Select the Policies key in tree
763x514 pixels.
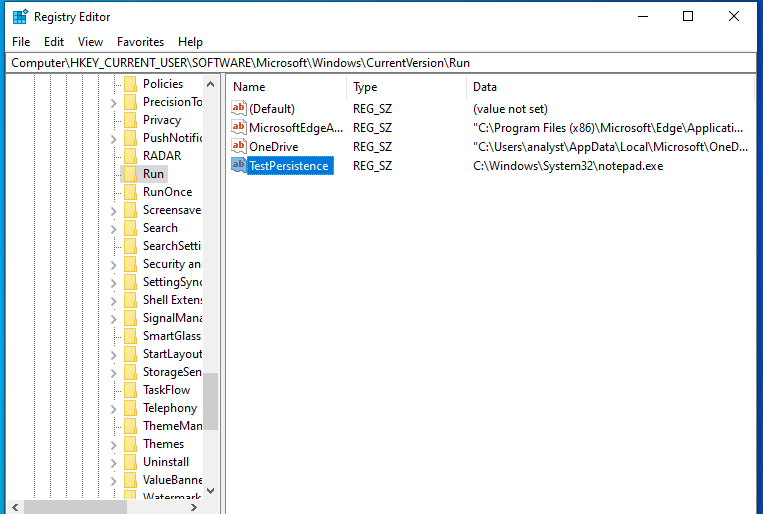click(163, 84)
